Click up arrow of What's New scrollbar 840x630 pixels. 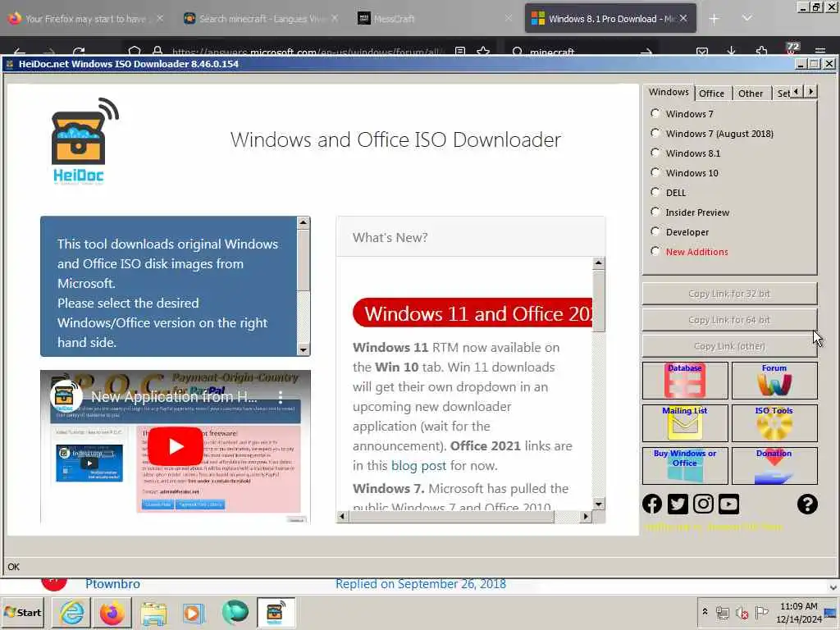[598, 263]
